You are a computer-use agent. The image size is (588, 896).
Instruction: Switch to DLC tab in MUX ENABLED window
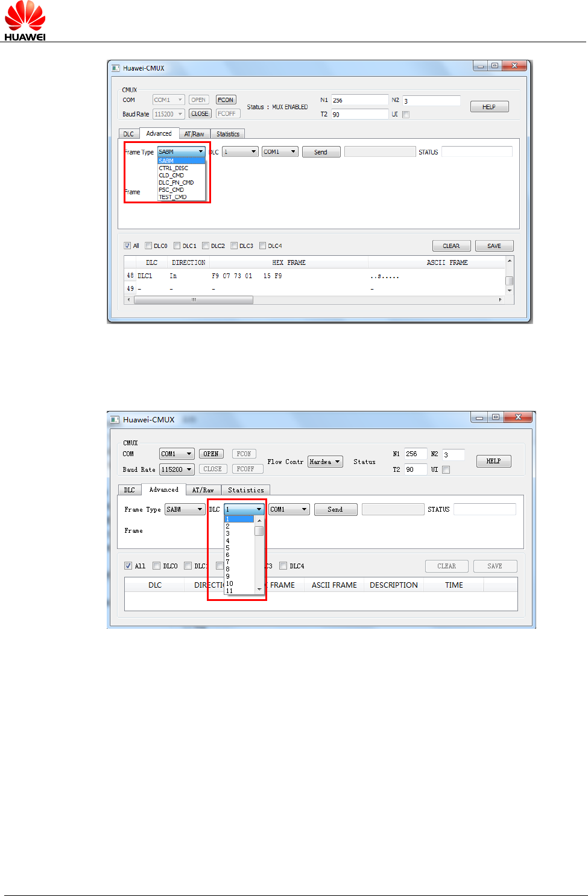[128, 134]
